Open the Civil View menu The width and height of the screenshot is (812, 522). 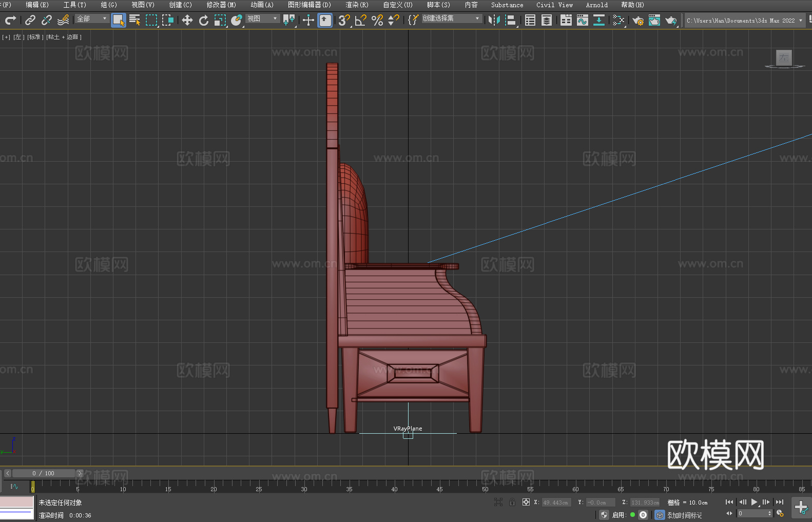pyautogui.click(x=554, y=5)
